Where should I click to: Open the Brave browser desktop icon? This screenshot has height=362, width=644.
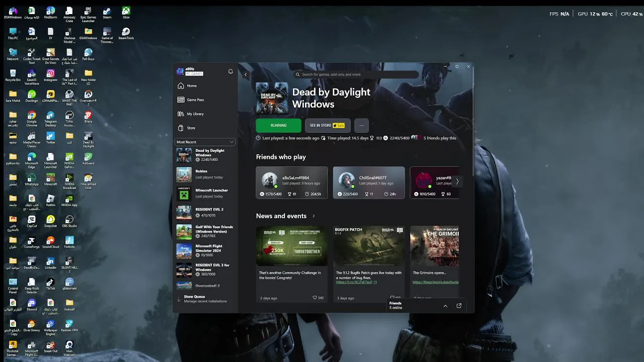pos(88,118)
